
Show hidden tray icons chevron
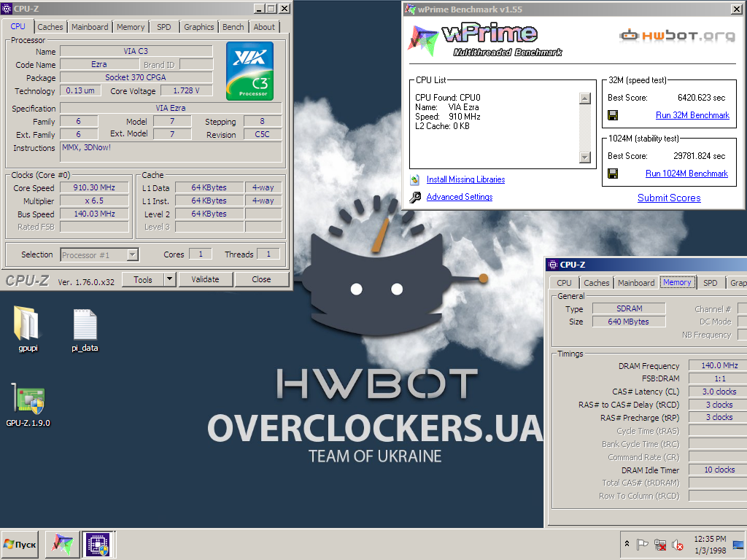coord(627,544)
